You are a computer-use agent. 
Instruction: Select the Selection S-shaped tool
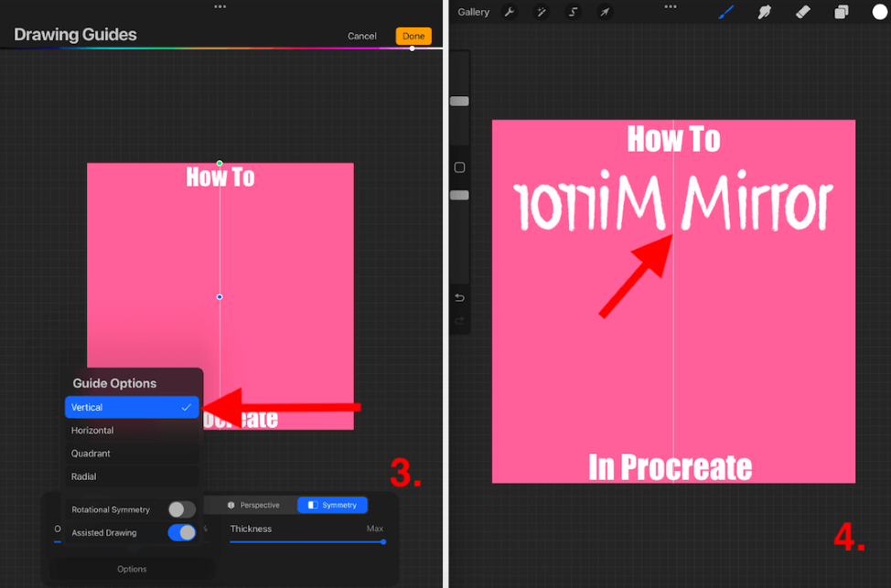coord(573,12)
